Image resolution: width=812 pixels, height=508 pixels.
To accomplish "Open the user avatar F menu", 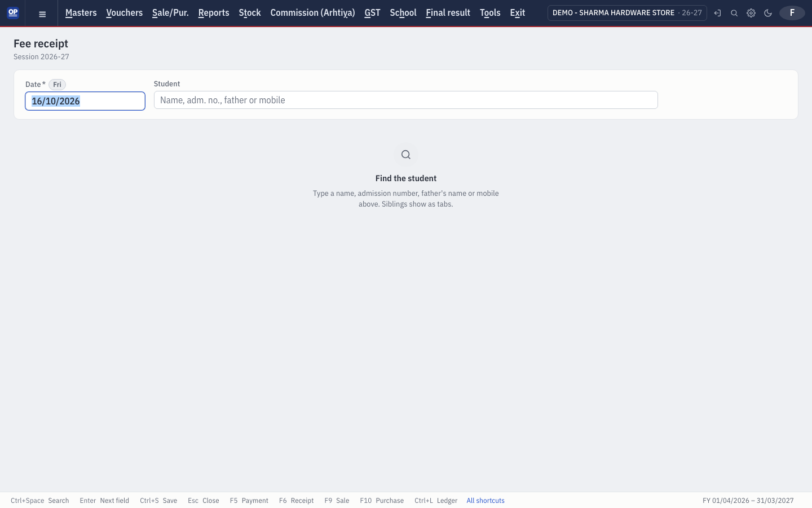I will [792, 13].
